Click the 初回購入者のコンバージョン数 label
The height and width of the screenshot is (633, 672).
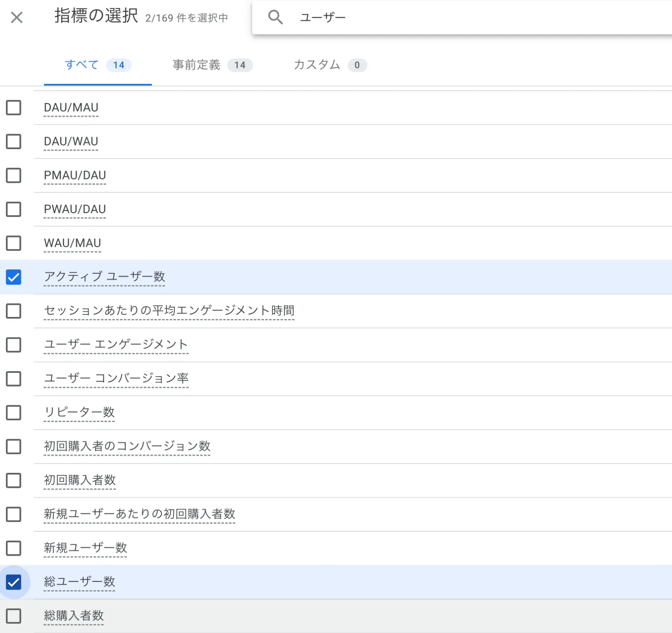point(127,446)
